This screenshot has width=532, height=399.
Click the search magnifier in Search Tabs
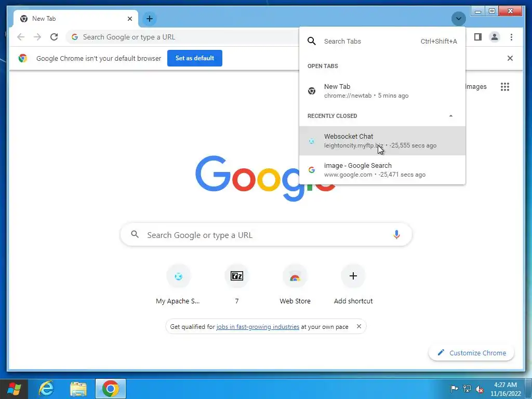click(312, 41)
